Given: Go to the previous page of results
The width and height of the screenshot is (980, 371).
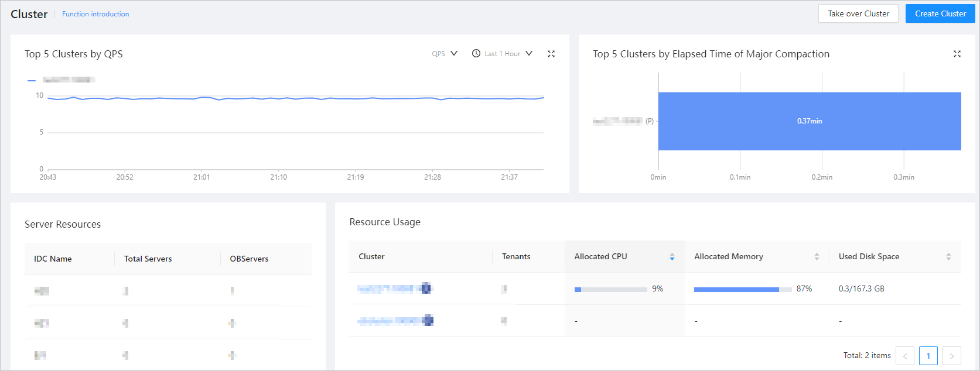Looking at the screenshot, I should [x=905, y=356].
